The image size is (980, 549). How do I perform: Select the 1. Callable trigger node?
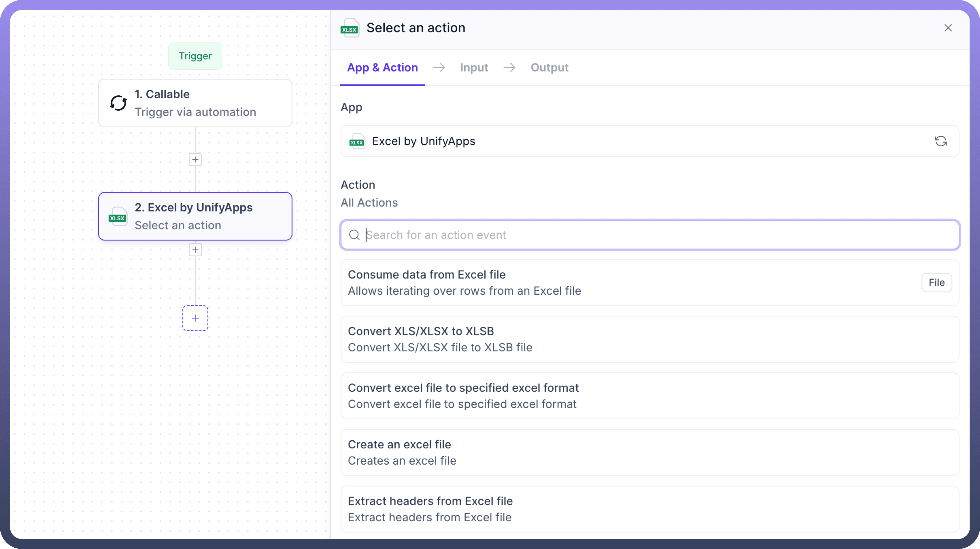[x=195, y=103]
